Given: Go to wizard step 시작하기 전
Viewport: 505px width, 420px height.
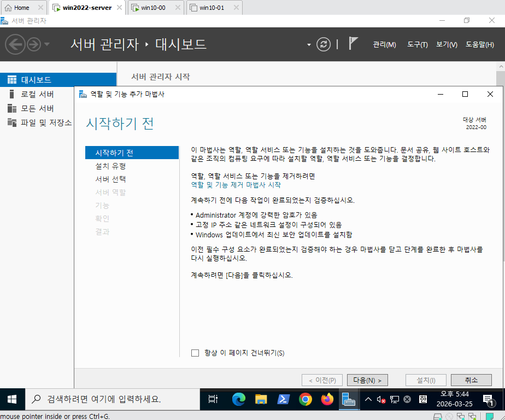Looking at the screenshot, I should pos(132,153).
